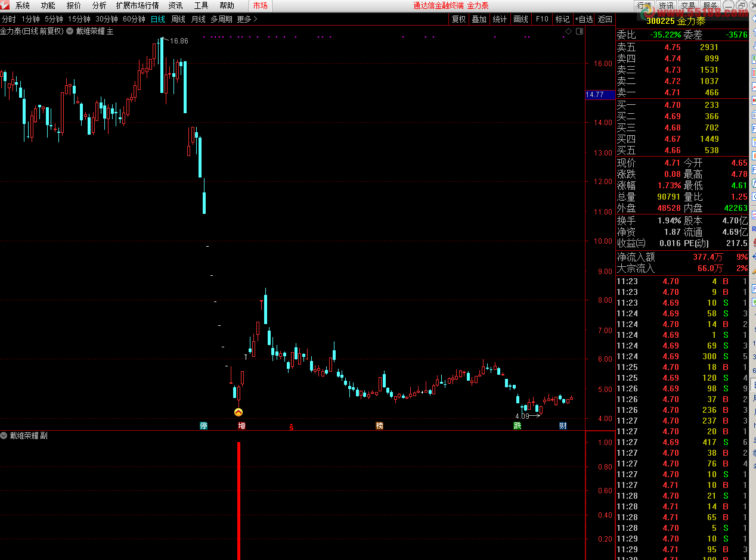This screenshot has height=560, width=756.
Task: Click the blue 财 event marker
Action: pos(563,425)
